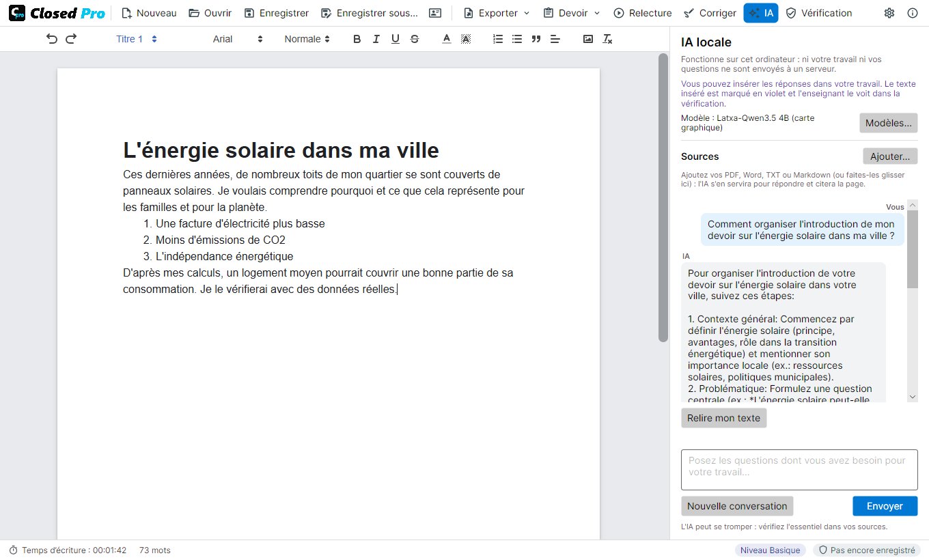Toggle the IA panel tab
The image size is (929, 560).
pos(761,13)
